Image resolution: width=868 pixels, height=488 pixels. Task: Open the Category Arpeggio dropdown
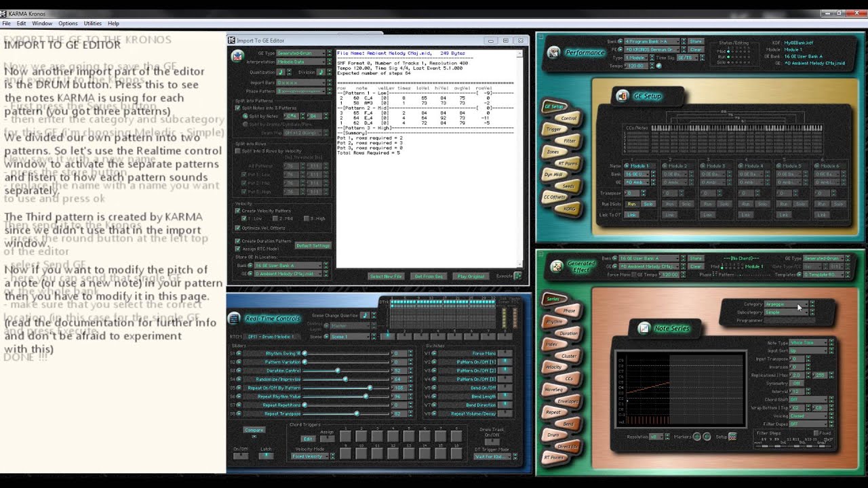(787, 304)
